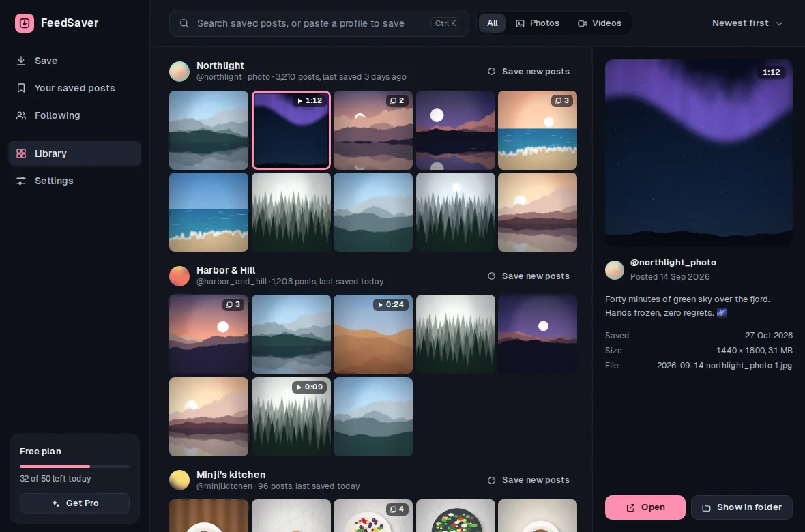Open Harbor & Hill 3-image sunset album
Image resolution: width=805 pixels, height=532 pixels.
(209, 334)
